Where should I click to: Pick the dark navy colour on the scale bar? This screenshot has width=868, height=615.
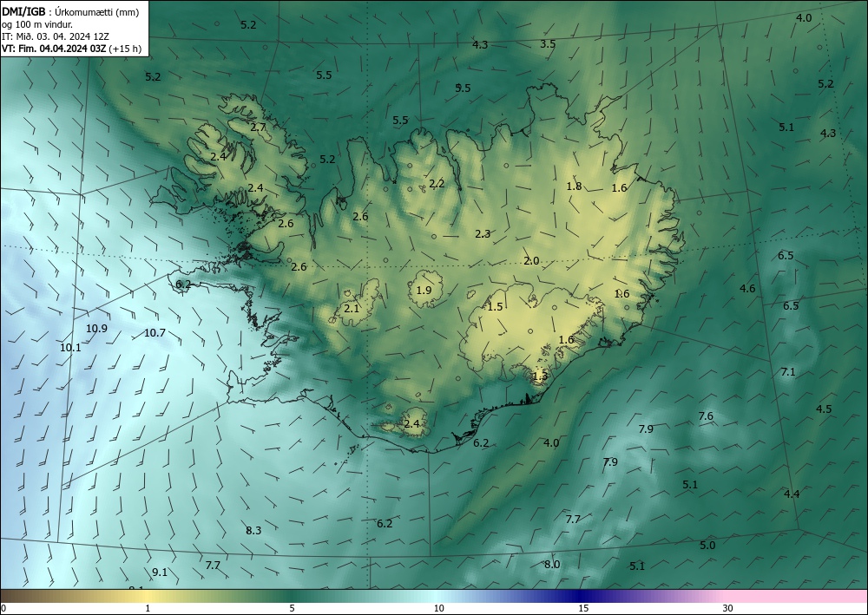coord(580,596)
